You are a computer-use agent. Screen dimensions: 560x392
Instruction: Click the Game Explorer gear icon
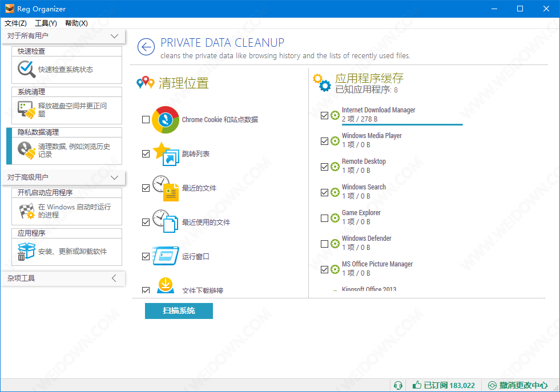335,218
